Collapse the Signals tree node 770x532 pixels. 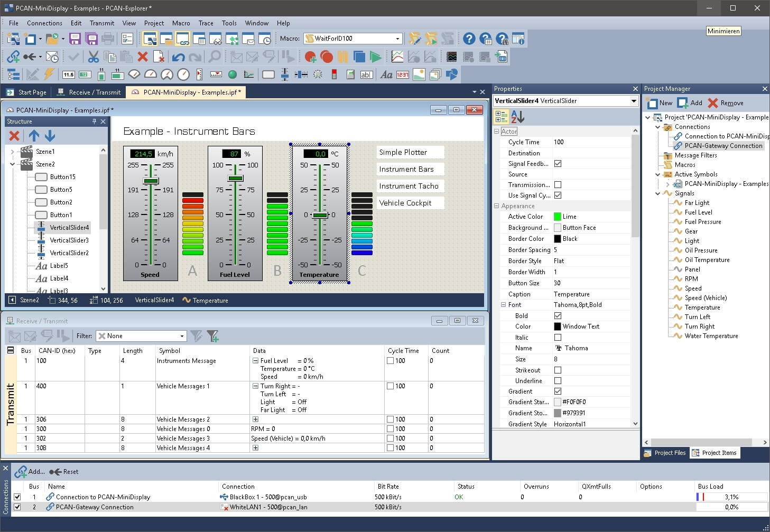657,193
